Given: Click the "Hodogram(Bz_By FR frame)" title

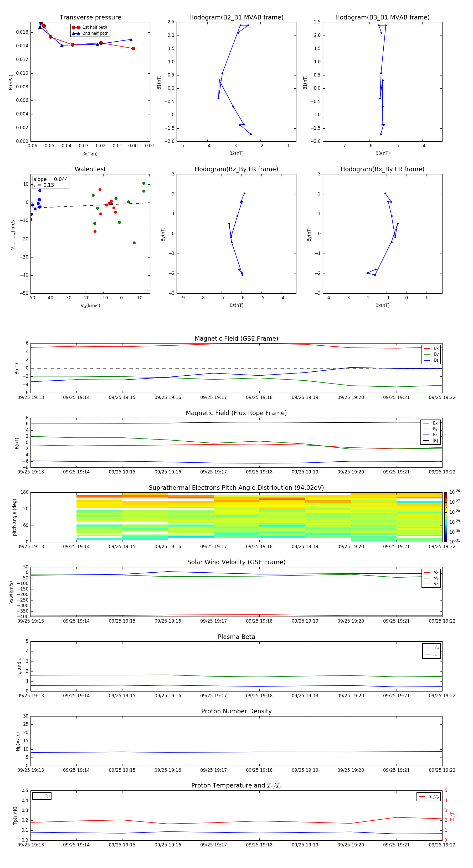Looking at the screenshot, I should pos(236,169).
